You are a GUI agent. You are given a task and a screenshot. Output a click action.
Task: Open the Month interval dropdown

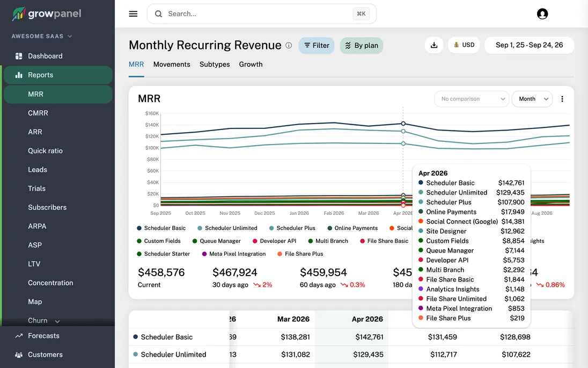click(532, 99)
